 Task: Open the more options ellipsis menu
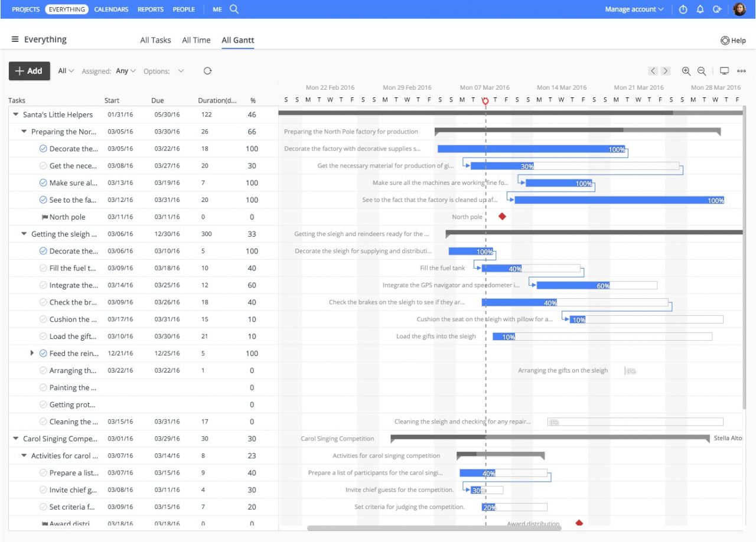pyautogui.click(x=742, y=71)
